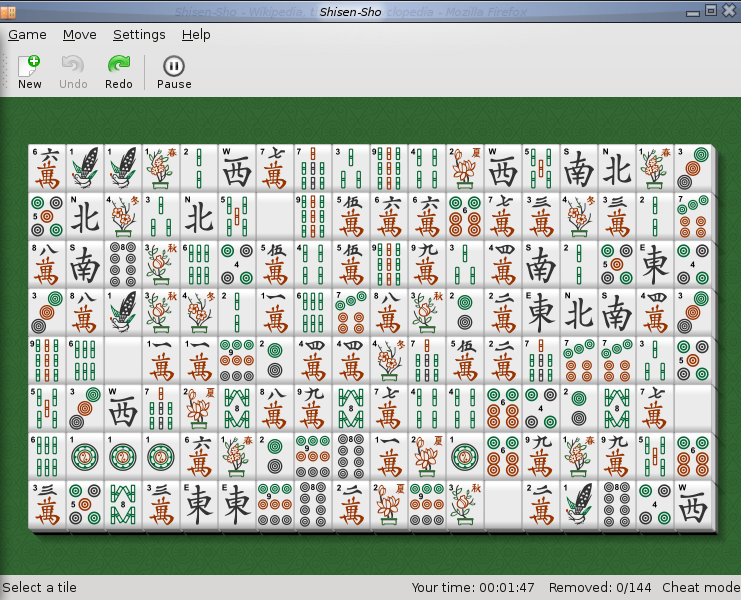Open the Move menu

80,34
